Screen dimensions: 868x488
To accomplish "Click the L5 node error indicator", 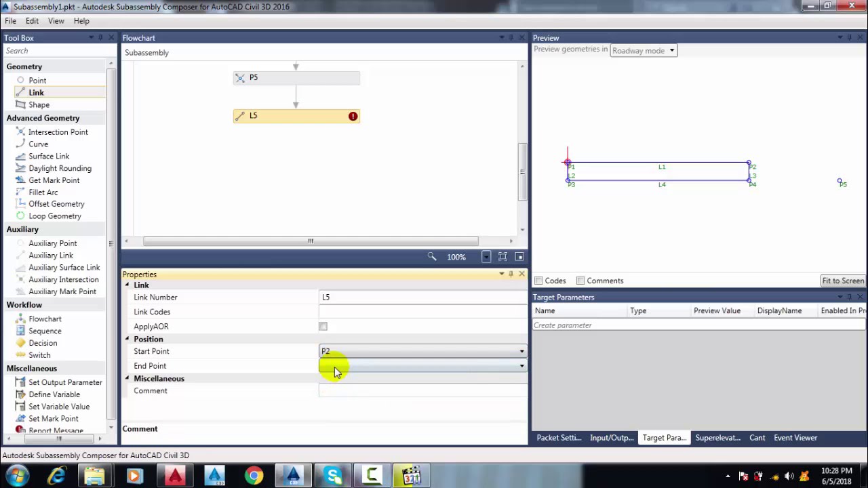I will pos(353,117).
